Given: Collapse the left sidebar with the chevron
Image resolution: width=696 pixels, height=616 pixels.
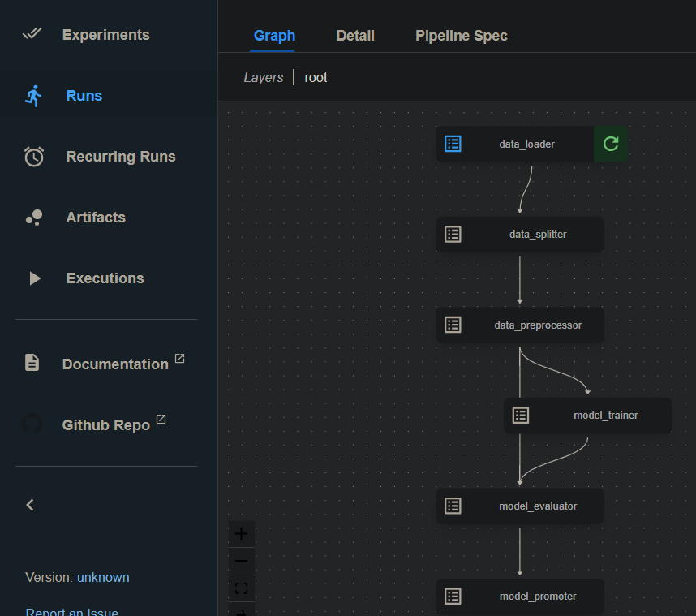Looking at the screenshot, I should [30, 505].
